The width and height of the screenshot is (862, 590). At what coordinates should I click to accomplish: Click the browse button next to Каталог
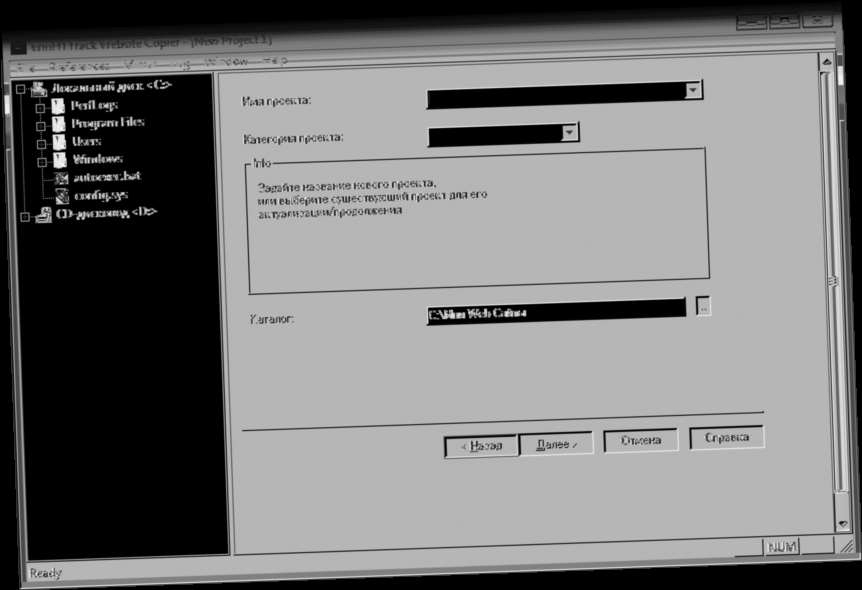pos(705,307)
